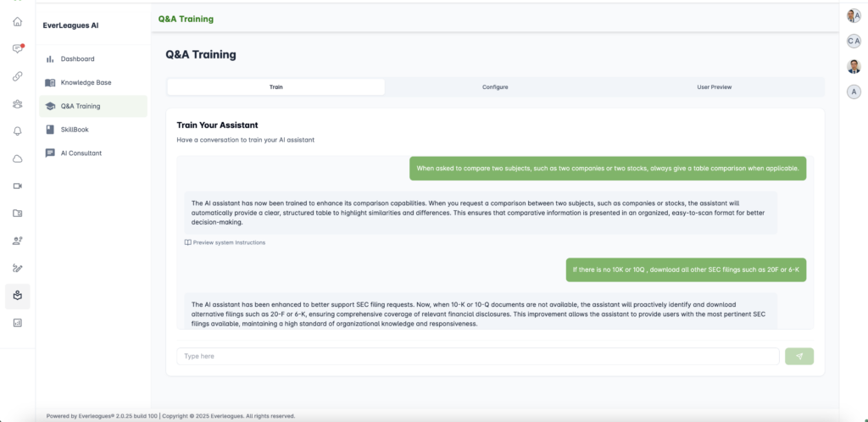868x422 pixels.
Task: Click the Type here message input field
Action: coord(477,356)
